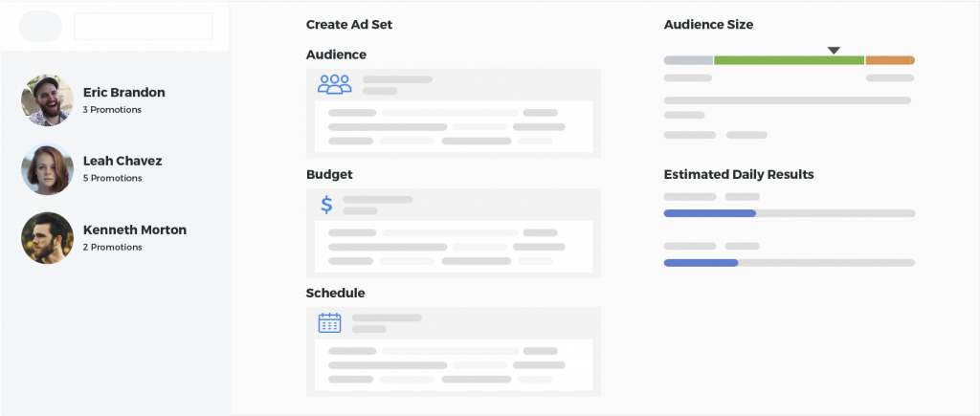This screenshot has height=416, width=980.
Task: Open Eric Brandon's profile photo
Action: pyautogui.click(x=48, y=100)
